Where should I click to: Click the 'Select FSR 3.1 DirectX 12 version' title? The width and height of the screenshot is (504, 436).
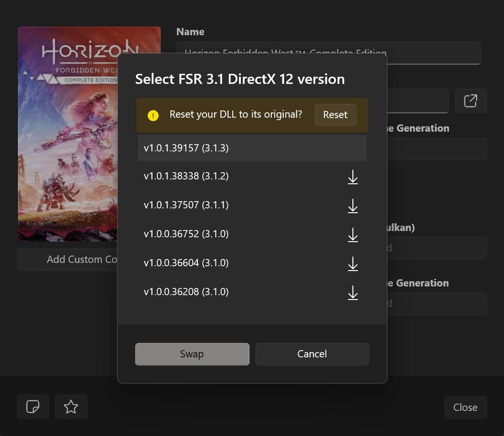pyautogui.click(x=240, y=79)
